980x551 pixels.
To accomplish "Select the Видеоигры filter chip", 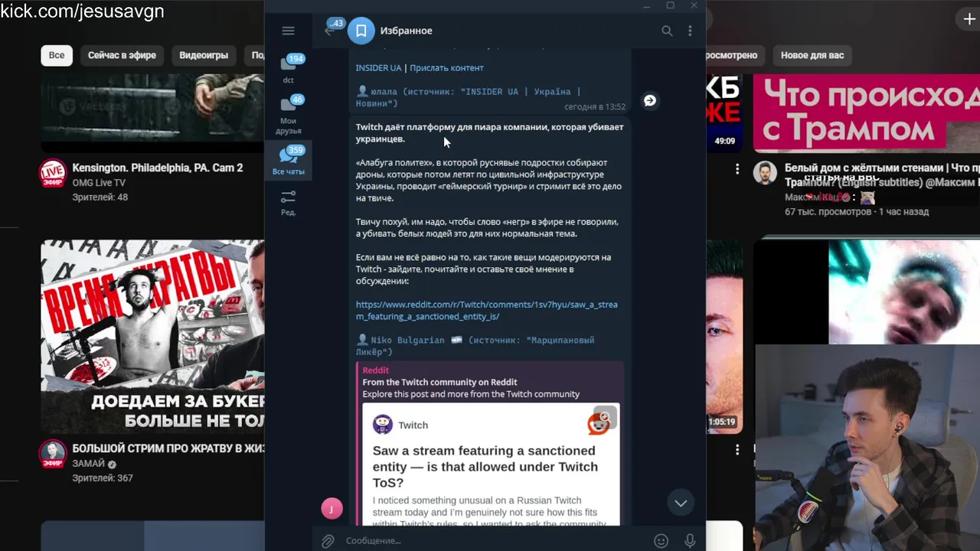I will pyautogui.click(x=204, y=55).
